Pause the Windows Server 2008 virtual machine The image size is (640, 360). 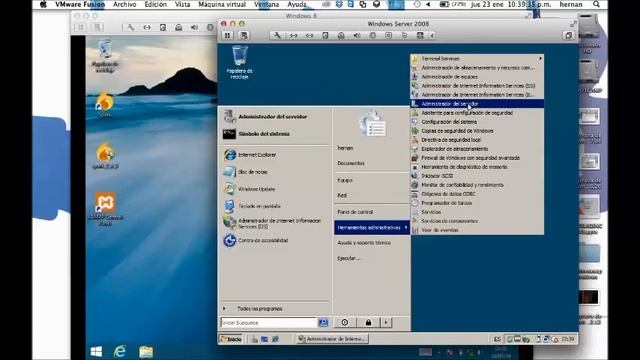[228, 36]
